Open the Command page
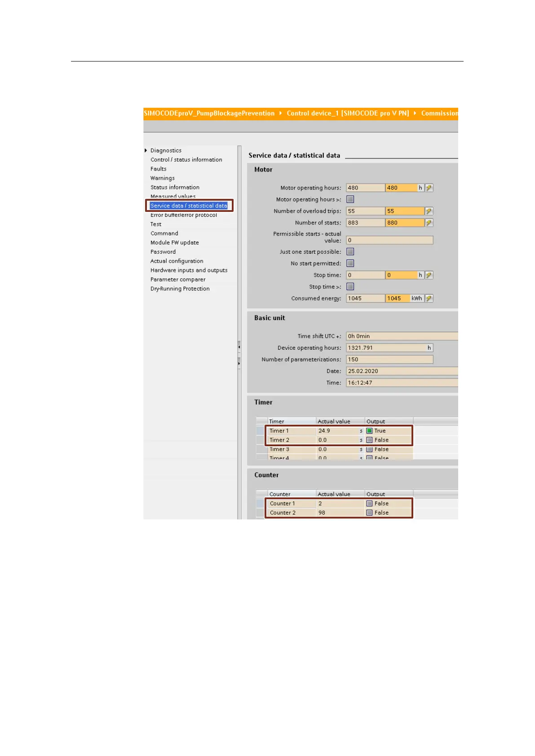The height and width of the screenshot is (756, 535). [164, 233]
